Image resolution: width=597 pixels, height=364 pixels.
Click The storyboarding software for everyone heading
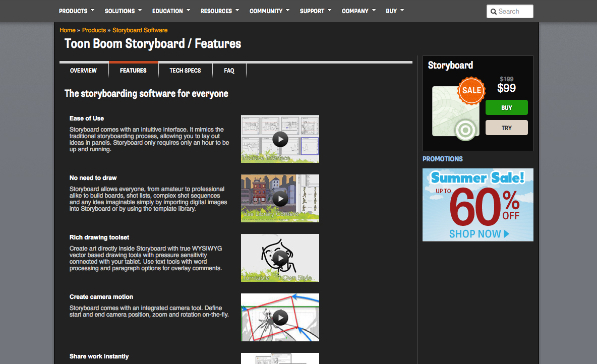point(146,94)
